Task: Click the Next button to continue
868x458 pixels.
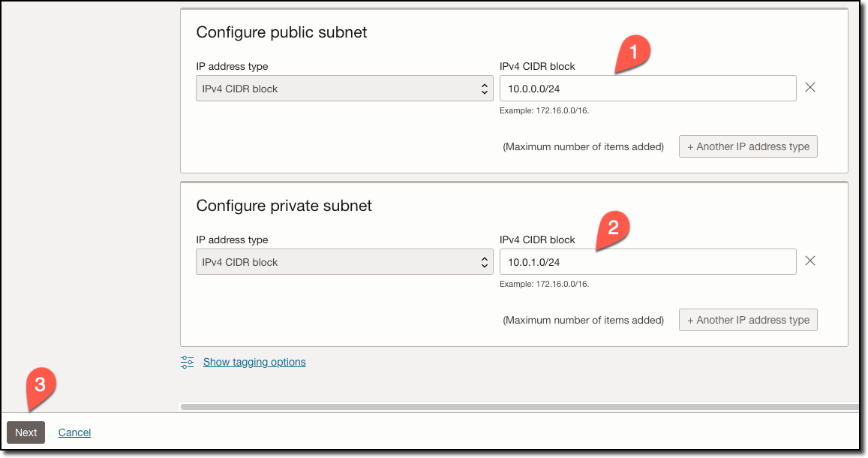Action: (x=26, y=432)
